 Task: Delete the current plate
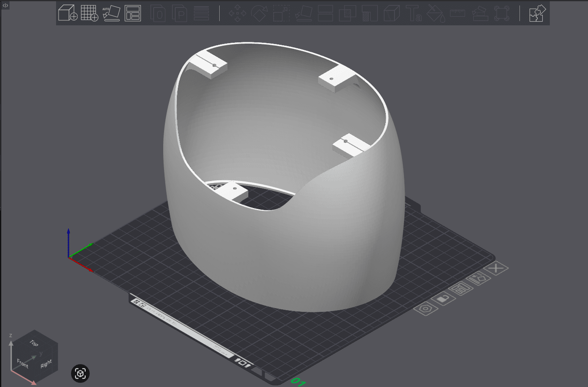[x=495, y=268]
